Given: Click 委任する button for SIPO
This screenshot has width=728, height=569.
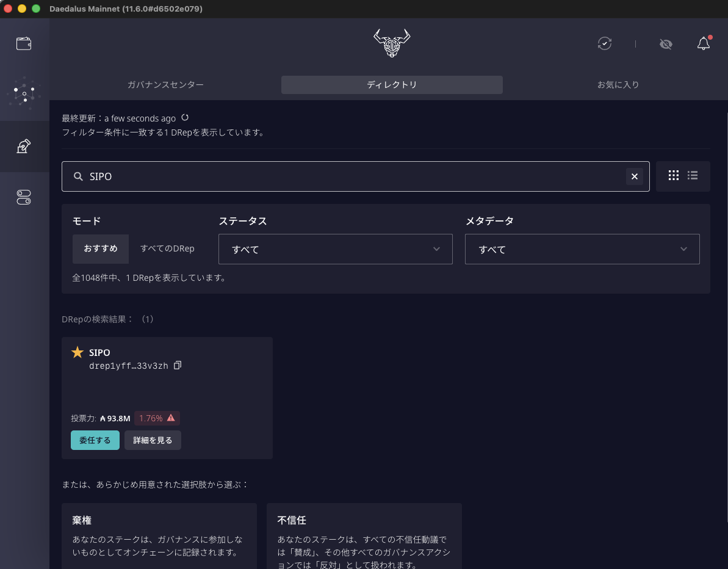Looking at the screenshot, I should (x=95, y=440).
